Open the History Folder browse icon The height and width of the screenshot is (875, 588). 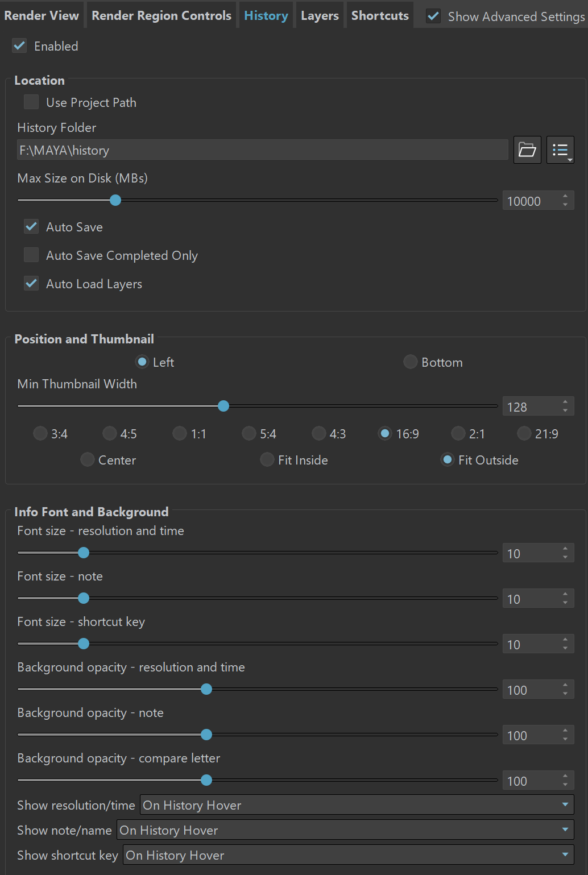click(527, 150)
